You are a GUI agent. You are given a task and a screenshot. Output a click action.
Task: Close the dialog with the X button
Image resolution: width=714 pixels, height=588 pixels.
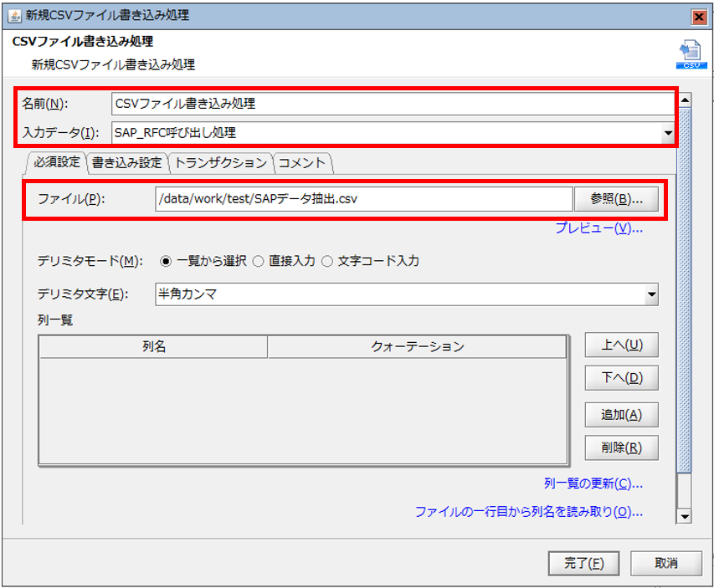pyautogui.click(x=698, y=16)
